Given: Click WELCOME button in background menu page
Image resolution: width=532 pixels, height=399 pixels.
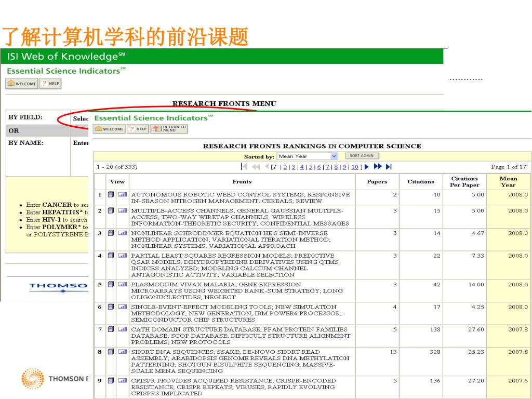Looking at the screenshot, I should point(21,84).
